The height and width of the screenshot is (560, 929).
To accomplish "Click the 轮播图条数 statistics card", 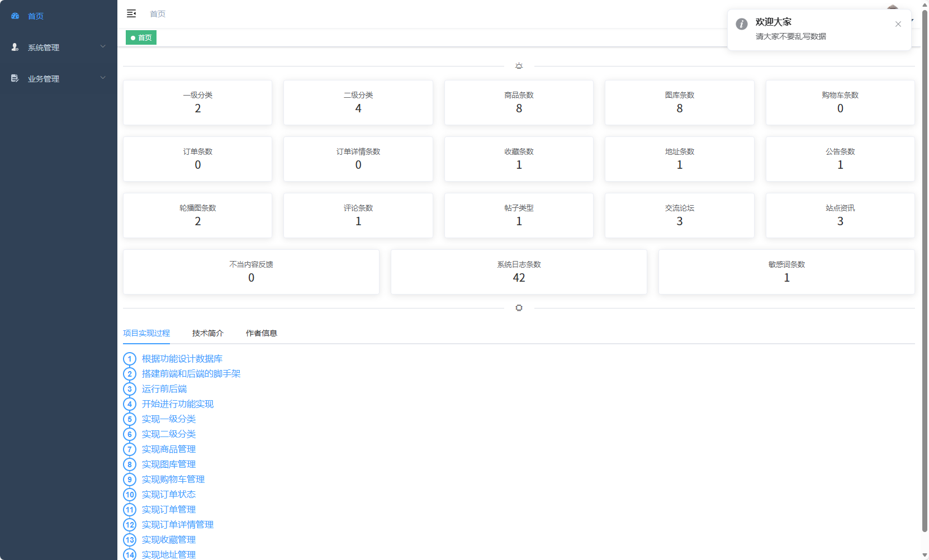I will pos(198,215).
